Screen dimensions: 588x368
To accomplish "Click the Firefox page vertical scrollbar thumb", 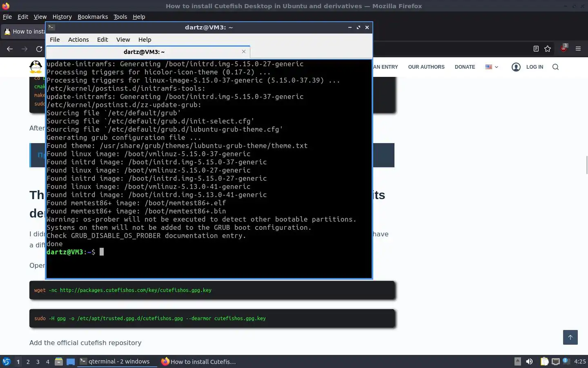I will pyautogui.click(x=586, y=165).
